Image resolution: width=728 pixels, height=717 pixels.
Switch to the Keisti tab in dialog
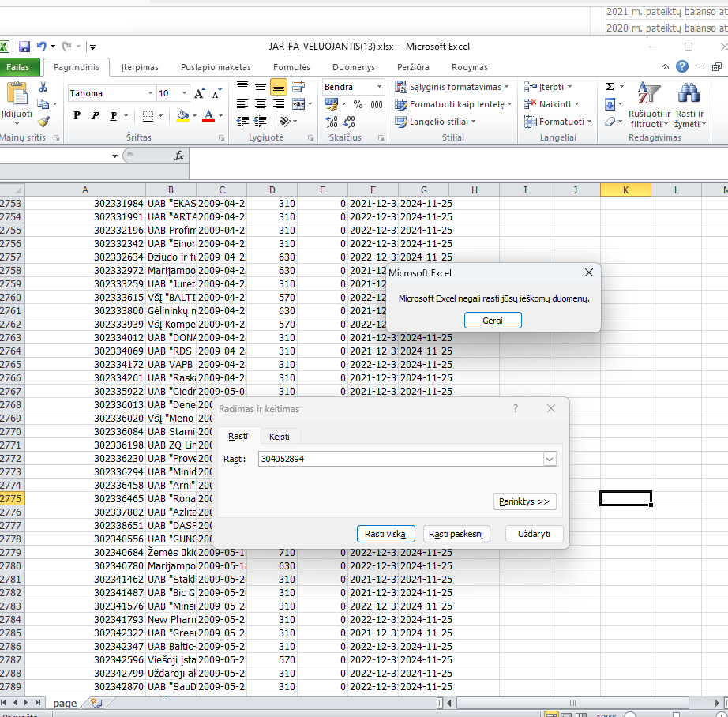(280, 437)
